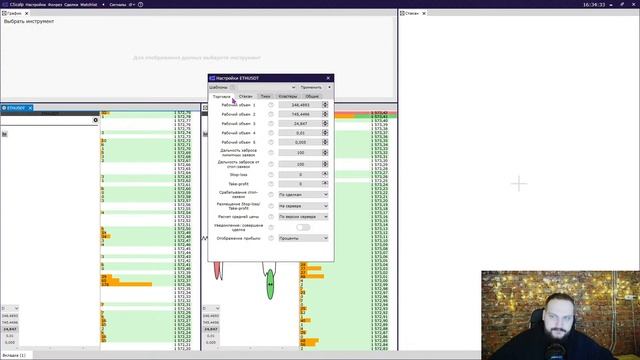Open the Настройки menu
This screenshot has width=640, height=360.
point(36,4)
